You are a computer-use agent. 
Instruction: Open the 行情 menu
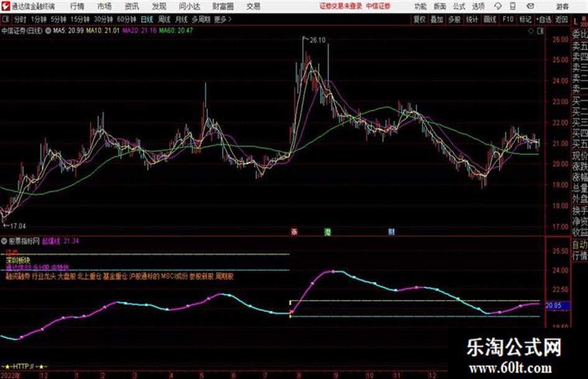pyautogui.click(x=77, y=6)
